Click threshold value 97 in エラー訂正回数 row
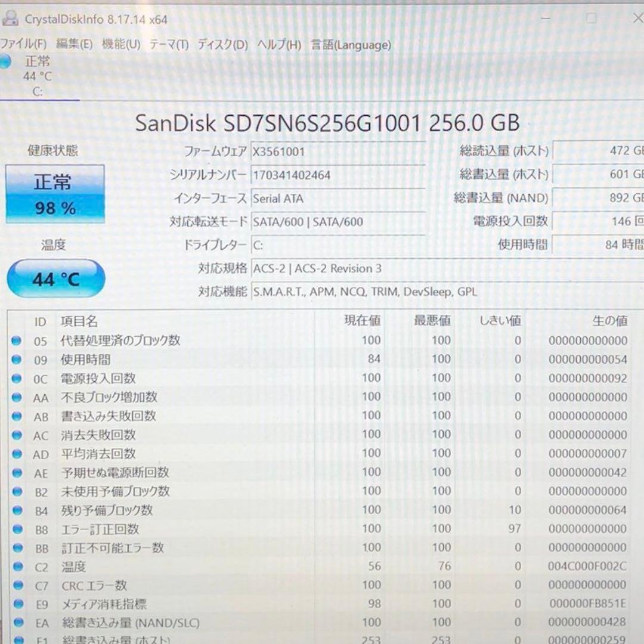Screen dimensions: 644x644 (515, 528)
